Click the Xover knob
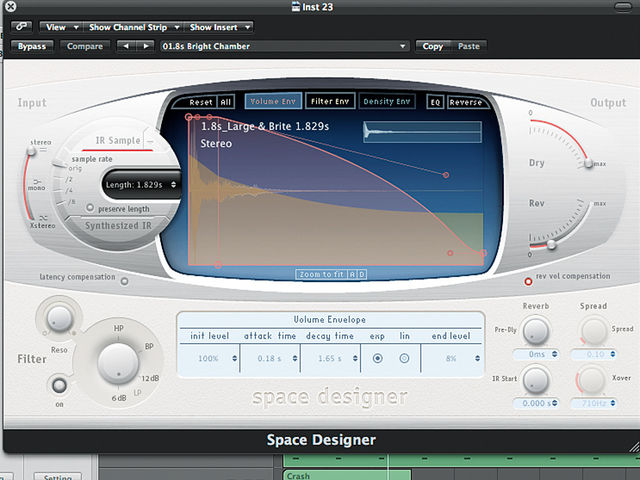 pyautogui.click(x=591, y=380)
